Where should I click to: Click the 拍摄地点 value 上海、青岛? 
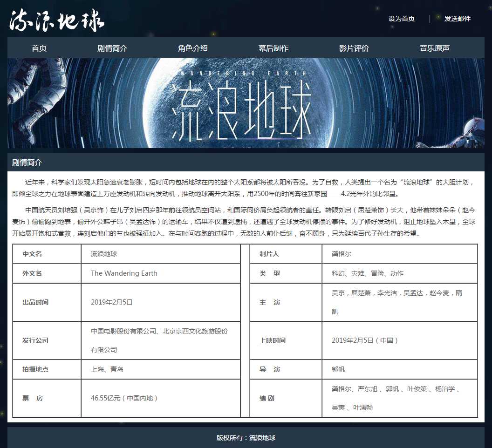tap(107, 369)
